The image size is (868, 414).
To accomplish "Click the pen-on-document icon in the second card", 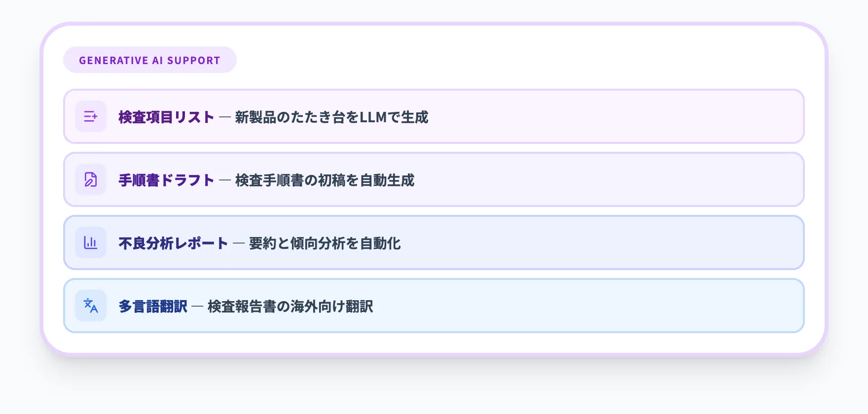I will [90, 179].
